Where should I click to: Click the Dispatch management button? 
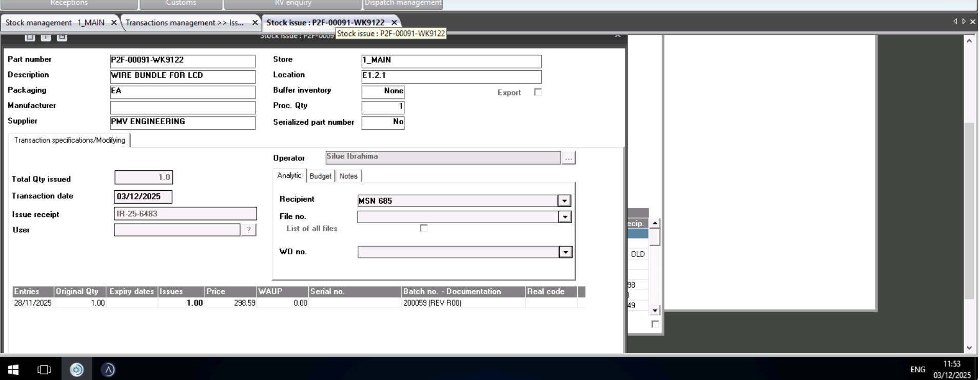click(403, 4)
